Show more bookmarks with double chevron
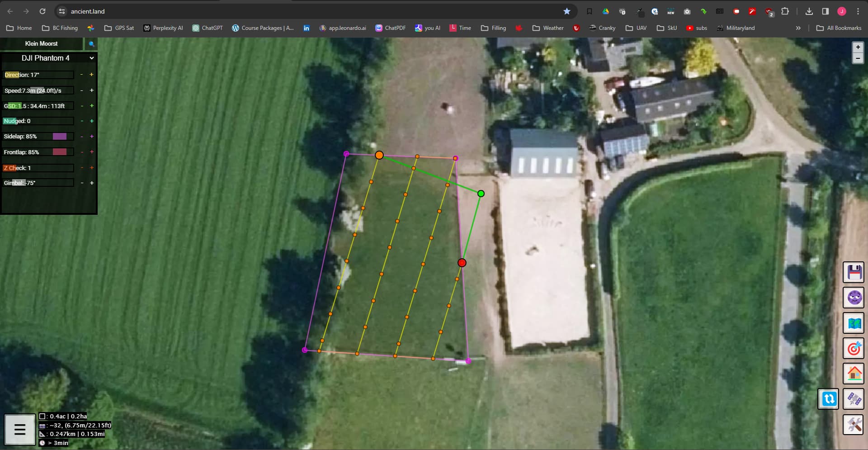Viewport: 868px width, 450px height. [798, 28]
